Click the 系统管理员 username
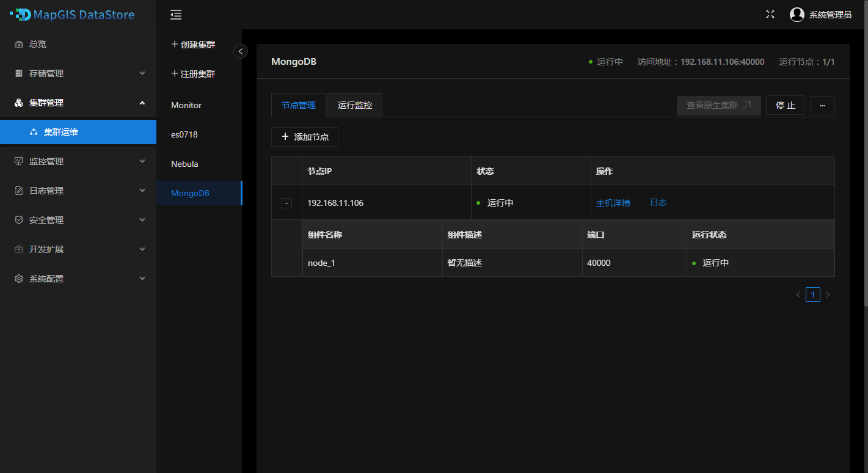868x473 pixels. [x=831, y=15]
